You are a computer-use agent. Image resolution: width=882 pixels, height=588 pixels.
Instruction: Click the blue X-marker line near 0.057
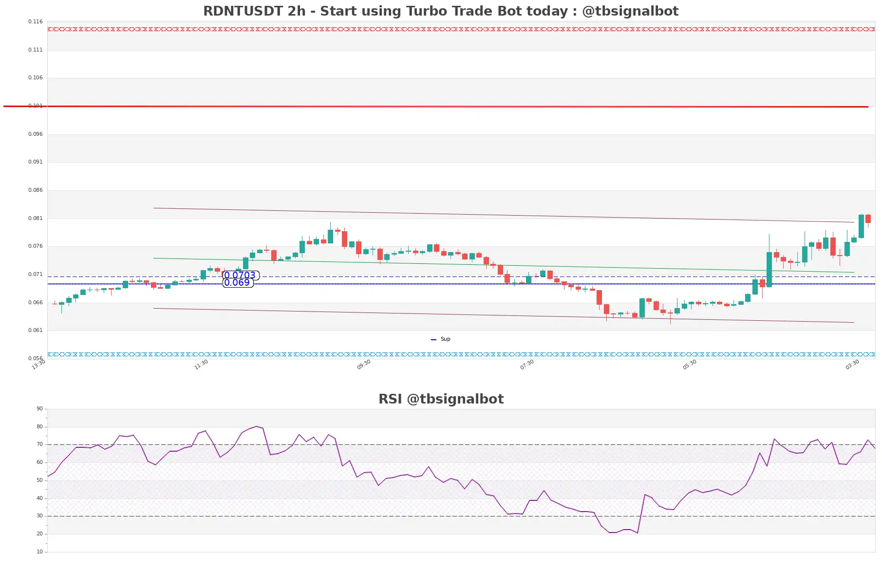pos(461,354)
